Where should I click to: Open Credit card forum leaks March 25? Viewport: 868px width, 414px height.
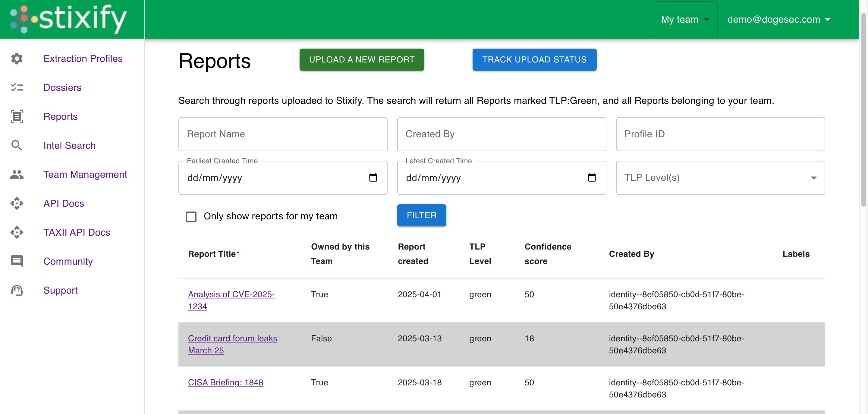pyautogui.click(x=232, y=345)
